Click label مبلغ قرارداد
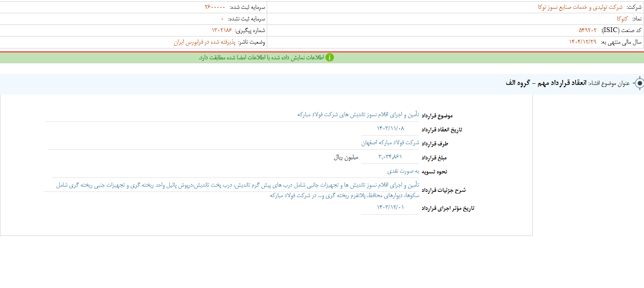The height and width of the screenshot is (288, 644). 434,158
